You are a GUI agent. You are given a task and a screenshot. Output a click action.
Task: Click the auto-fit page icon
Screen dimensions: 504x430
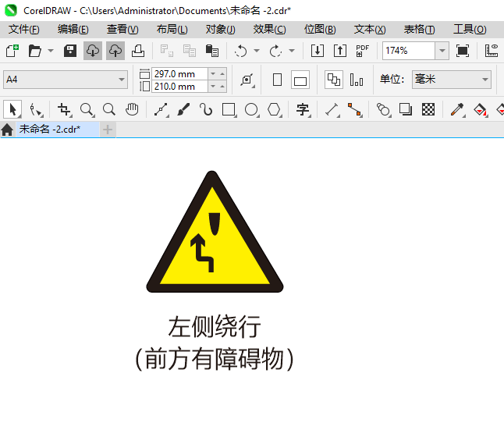coord(247,80)
